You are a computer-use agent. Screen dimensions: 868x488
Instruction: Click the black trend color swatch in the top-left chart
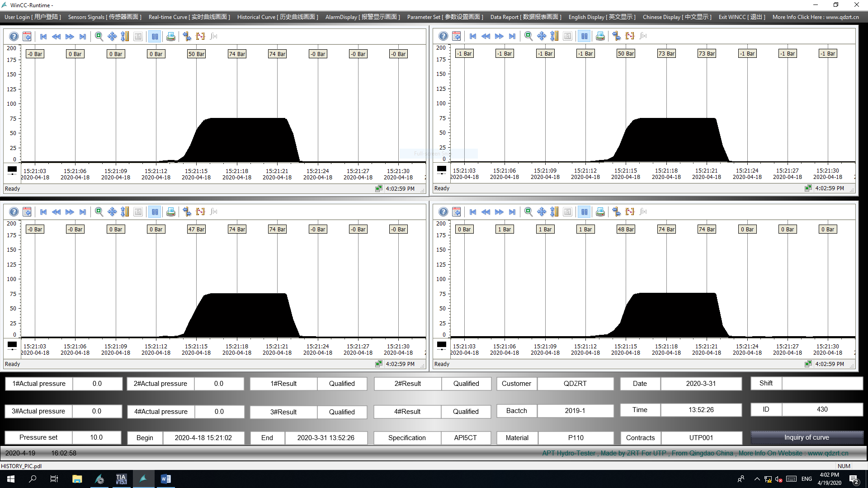12,170
